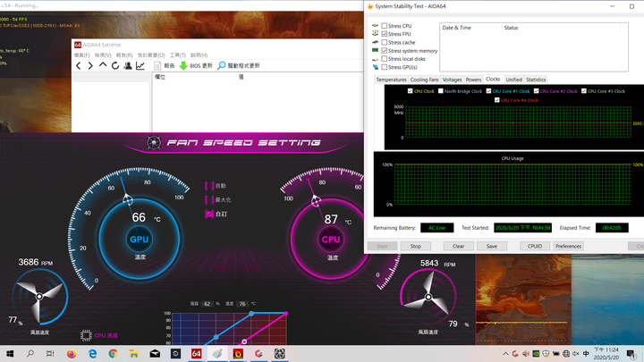This screenshot has width=644, height=362.
Task: Click the Save button
Action: point(492,247)
